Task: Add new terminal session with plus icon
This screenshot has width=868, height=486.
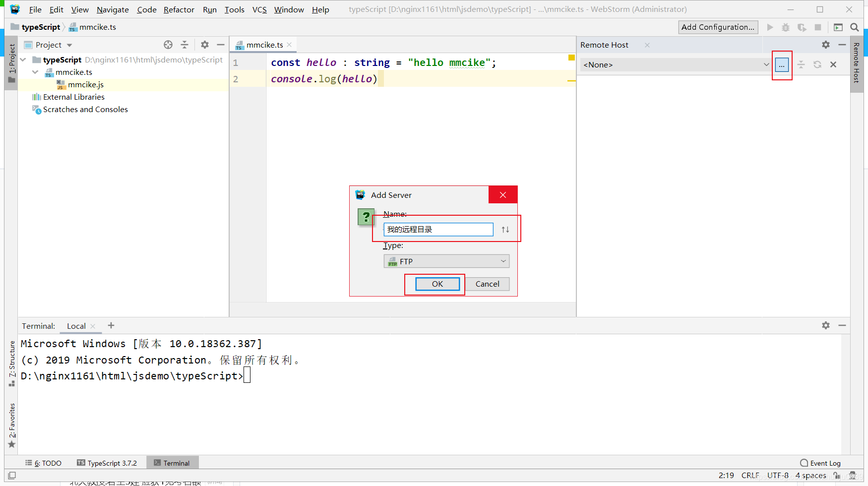Action: click(111, 325)
